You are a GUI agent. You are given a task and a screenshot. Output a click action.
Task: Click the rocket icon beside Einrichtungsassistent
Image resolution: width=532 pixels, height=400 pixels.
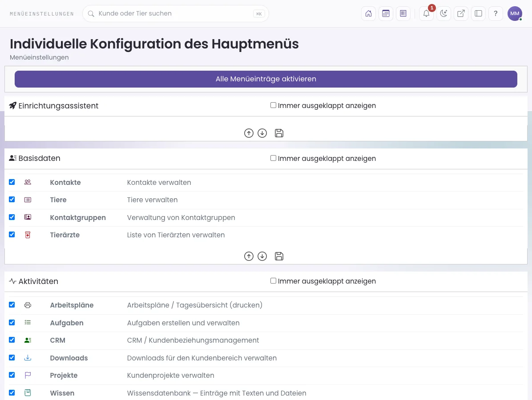[12, 106]
